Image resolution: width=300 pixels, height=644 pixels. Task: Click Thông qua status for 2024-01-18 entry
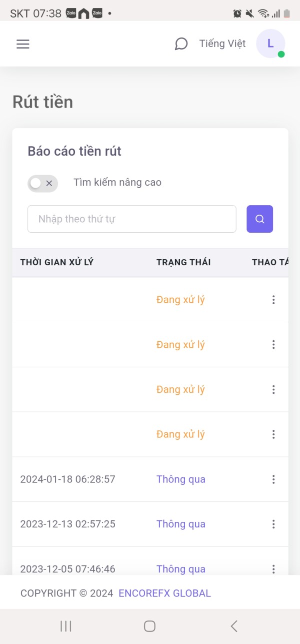click(x=181, y=479)
